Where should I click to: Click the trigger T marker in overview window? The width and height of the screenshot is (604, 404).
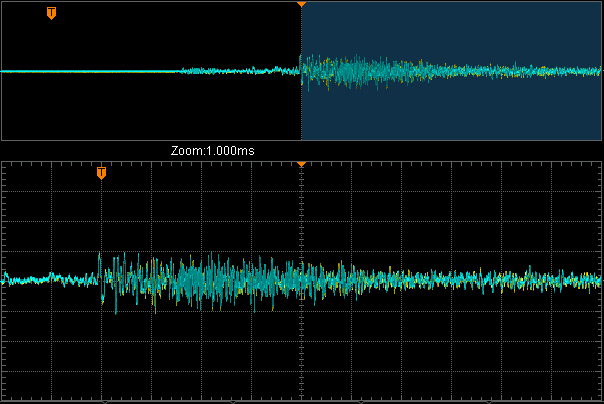(51, 13)
